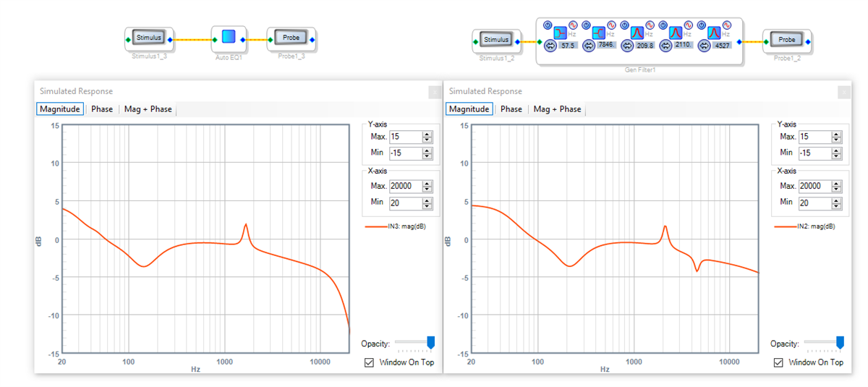Image resolution: width=868 pixels, height=387 pixels.
Task: Click the peak filter icon above 209.8
Action: click(x=637, y=33)
